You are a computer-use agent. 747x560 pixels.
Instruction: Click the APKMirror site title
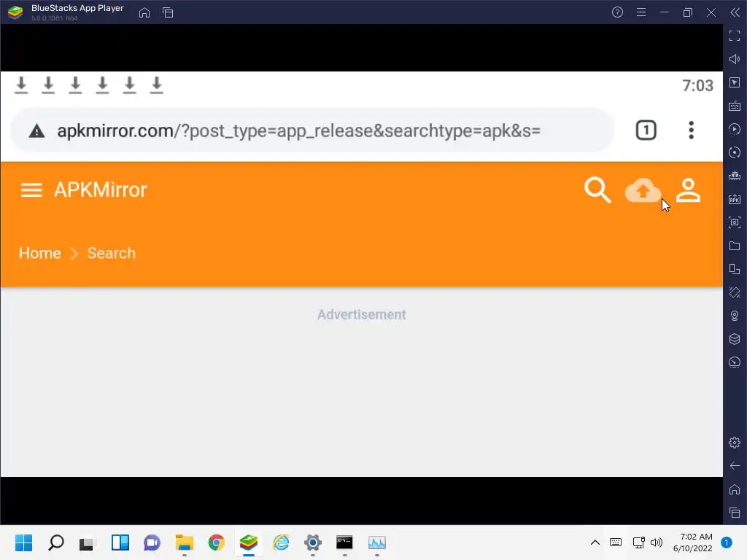coord(101,190)
